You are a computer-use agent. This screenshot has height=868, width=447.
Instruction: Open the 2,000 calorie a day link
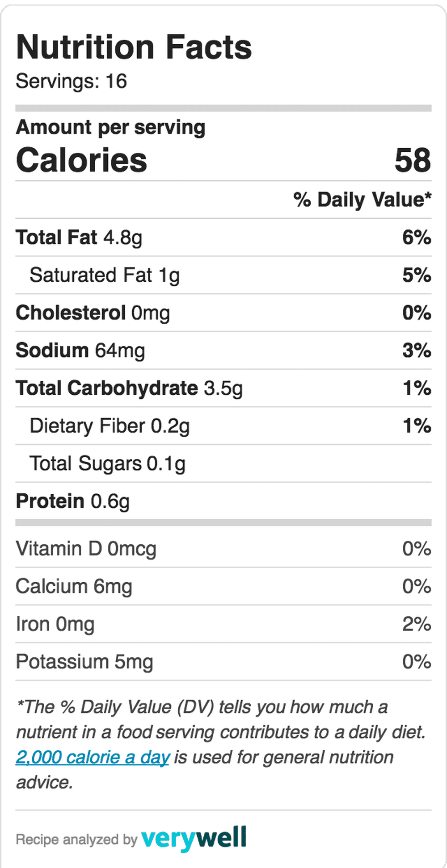(x=93, y=757)
